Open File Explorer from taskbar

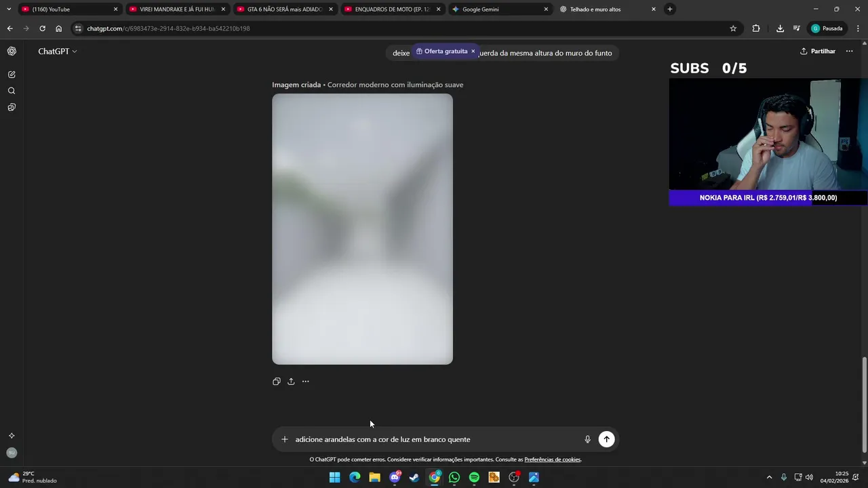point(374,477)
